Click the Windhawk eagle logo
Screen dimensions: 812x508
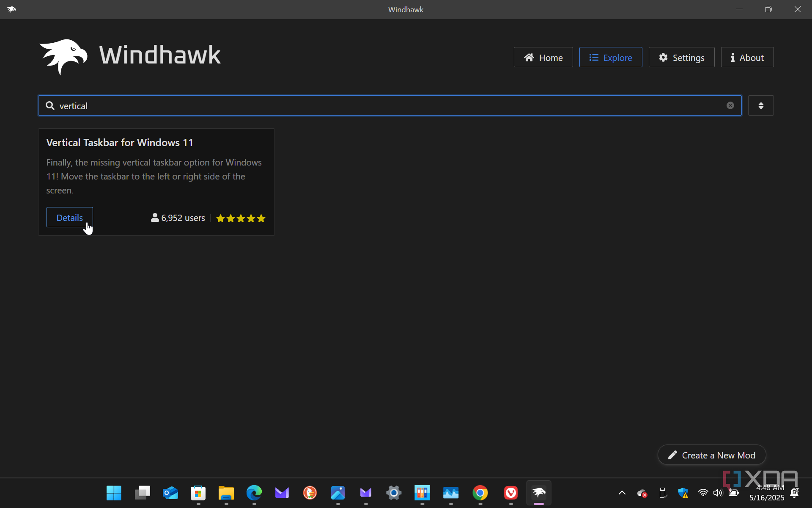[x=63, y=56]
